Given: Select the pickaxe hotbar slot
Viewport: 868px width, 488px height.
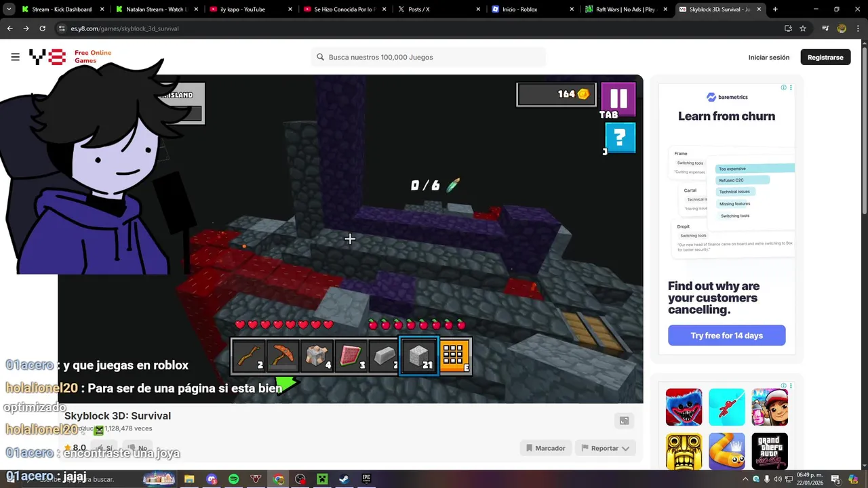Looking at the screenshot, I should pyautogui.click(x=283, y=356).
